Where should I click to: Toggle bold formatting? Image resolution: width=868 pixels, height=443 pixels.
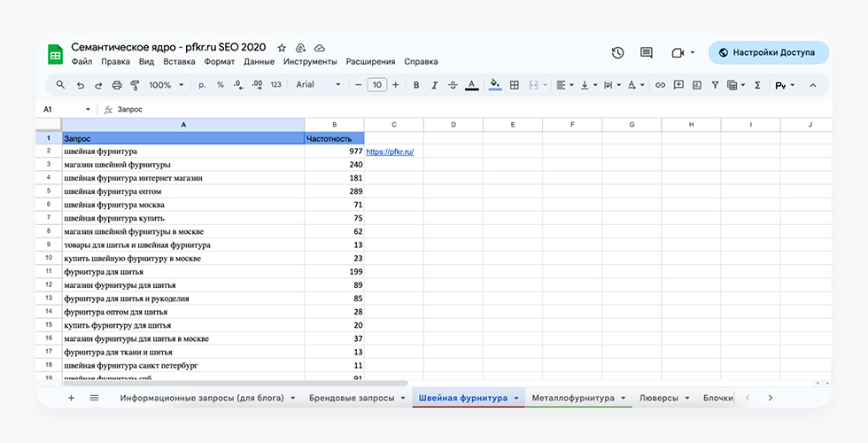[414, 85]
